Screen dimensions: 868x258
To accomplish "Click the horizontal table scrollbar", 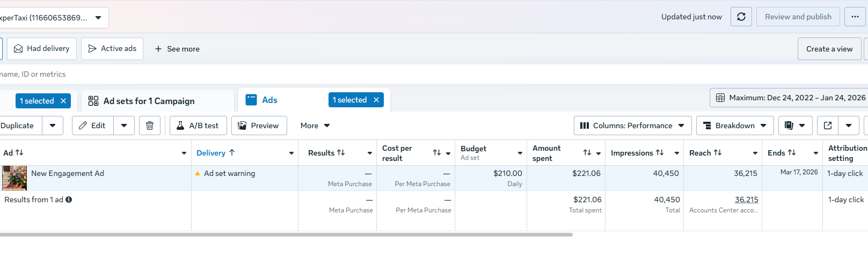I will 285,234.
